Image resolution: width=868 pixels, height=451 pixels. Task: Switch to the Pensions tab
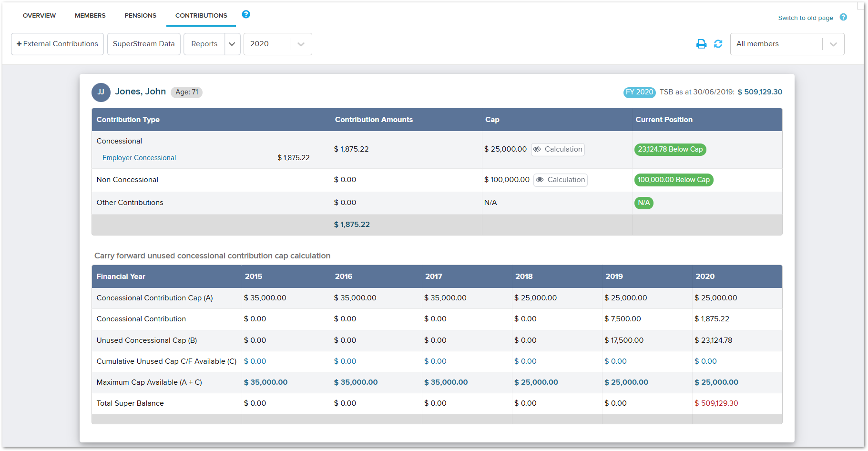point(140,15)
